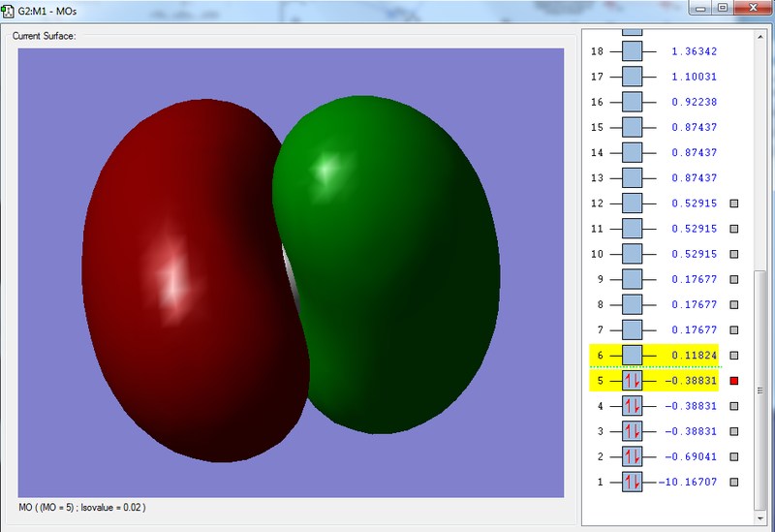Image resolution: width=775 pixels, height=532 pixels.
Task: Select occupied orbital box for MO 3
Action: (x=633, y=431)
